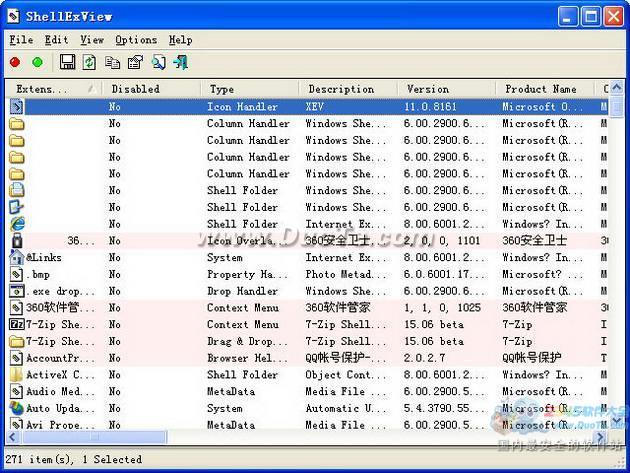Click the 'Drag & Drop...' type cell
This screenshot has height=473, width=630.
click(x=247, y=341)
